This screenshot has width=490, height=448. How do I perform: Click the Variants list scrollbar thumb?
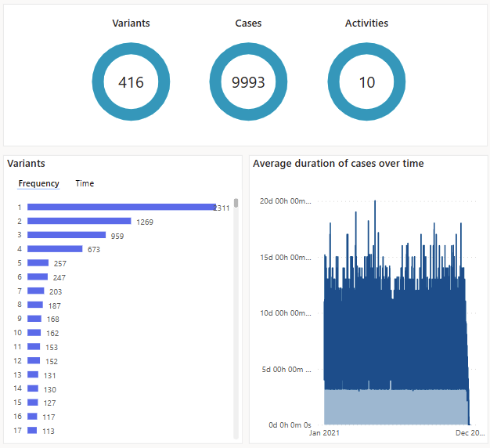[236, 204]
